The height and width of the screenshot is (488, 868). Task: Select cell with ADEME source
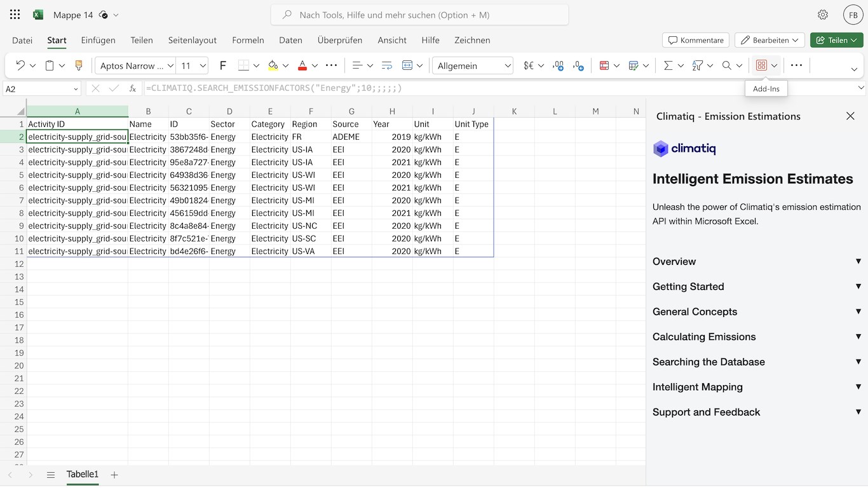(x=351, y=137)
